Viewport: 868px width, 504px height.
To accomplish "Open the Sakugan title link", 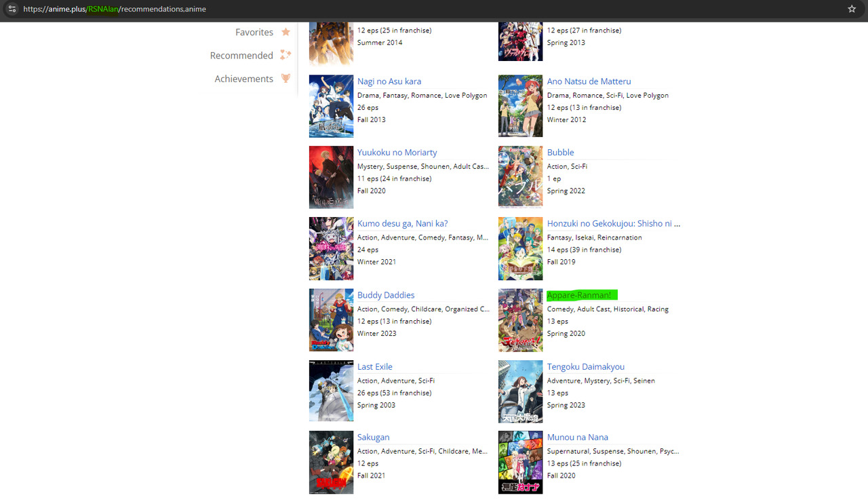I will pyautogui.click(x=374, y=438).
